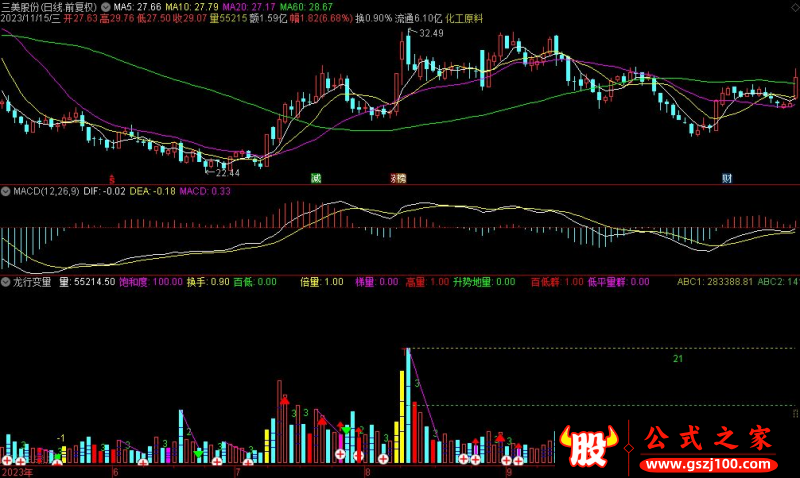The height and width of the screenshot is (478, 800).
Task: Click the MA5: 27.66 value
Action: pos(137,7)
